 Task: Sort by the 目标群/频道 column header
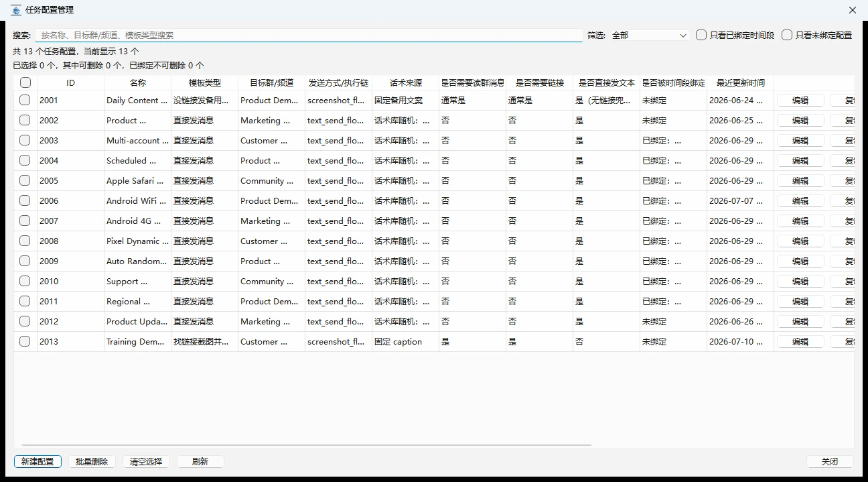pyautogui.click(x=271, y=82)
